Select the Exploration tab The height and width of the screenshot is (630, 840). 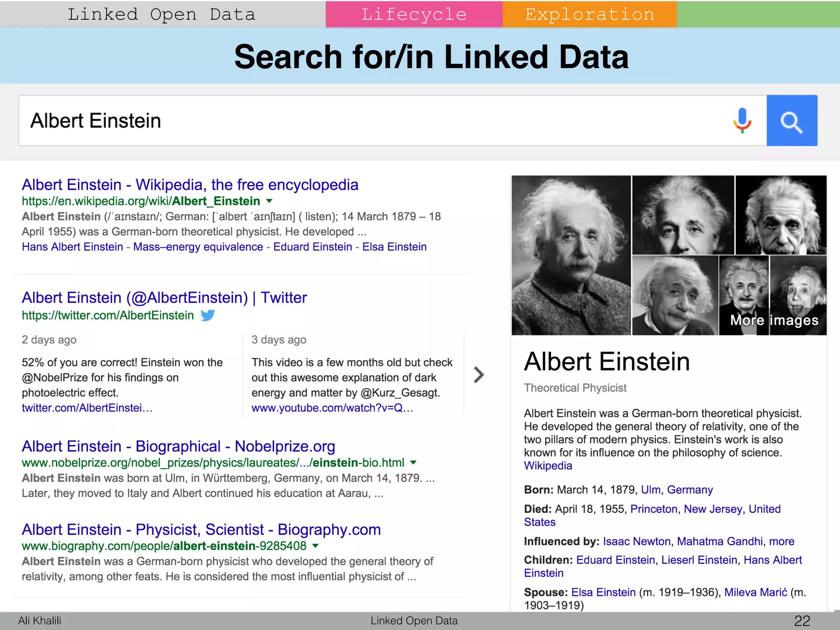(x=589, y=14)
